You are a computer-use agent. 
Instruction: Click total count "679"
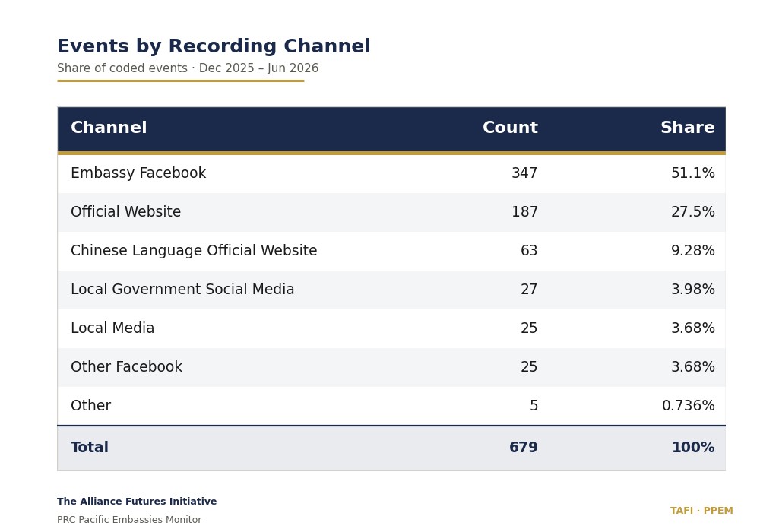(524, 447)
